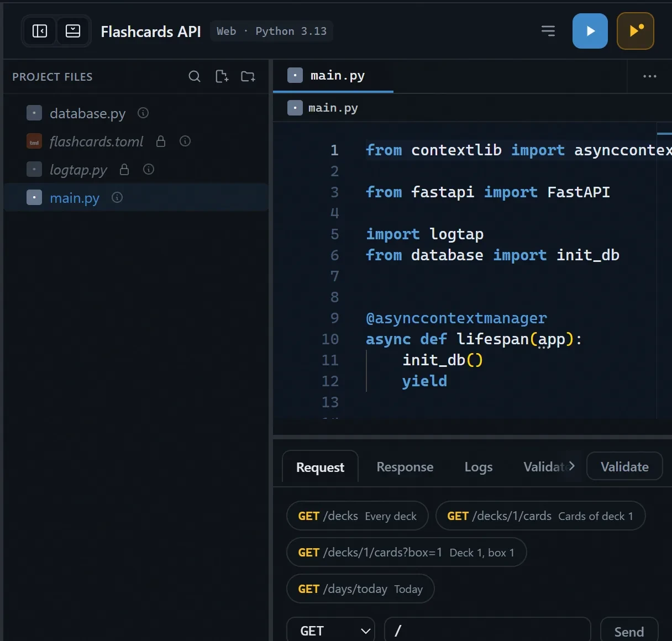Open the Logs tab
Screen dimensions: 672x641
click(479, 467)
